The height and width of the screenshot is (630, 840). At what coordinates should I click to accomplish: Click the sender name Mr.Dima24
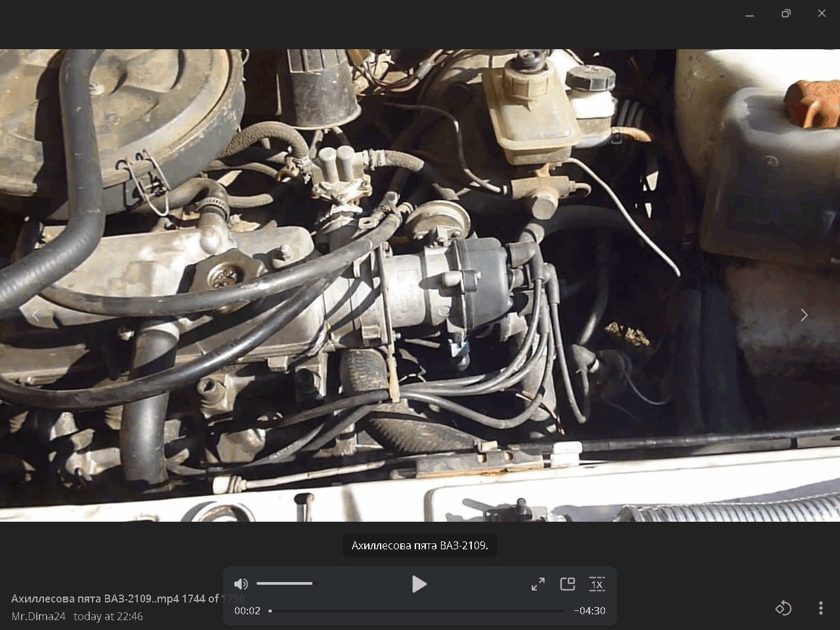point(39,616)
